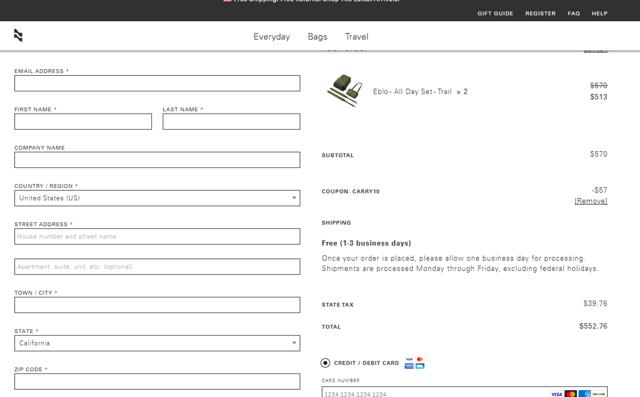Screen dimensions: 640x397
Task: Click the Visa card logo in card field
Action: (557, 394)
